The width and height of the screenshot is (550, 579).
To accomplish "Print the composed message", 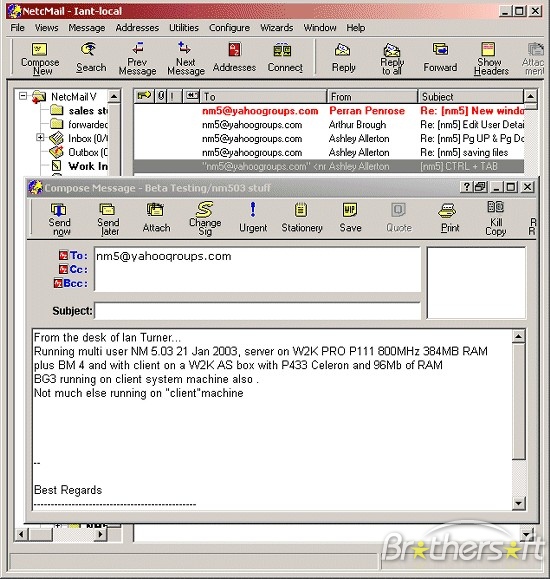I will (450, 218).
